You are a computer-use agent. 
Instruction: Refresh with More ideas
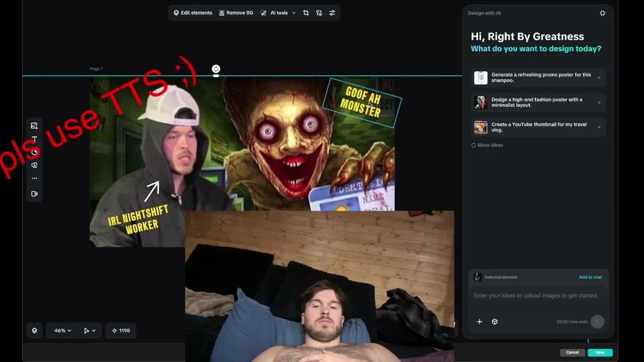coord(487,145)
